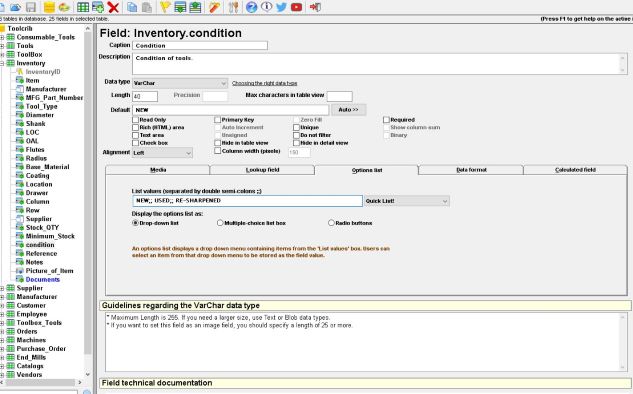Click the table icon beside Vendors
The width and height of the screenshot is (633, 394).
click(10, 375)
